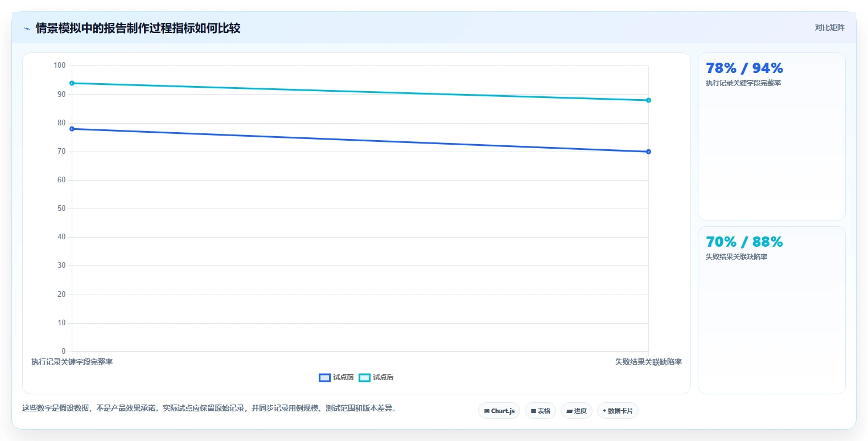Click the 70% / 88% metric card value

(744, 242)
